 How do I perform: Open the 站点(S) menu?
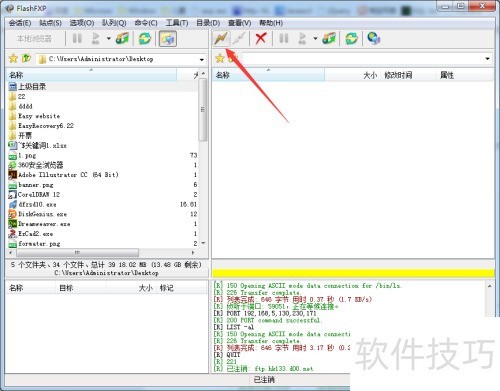[x=50, y=23]
